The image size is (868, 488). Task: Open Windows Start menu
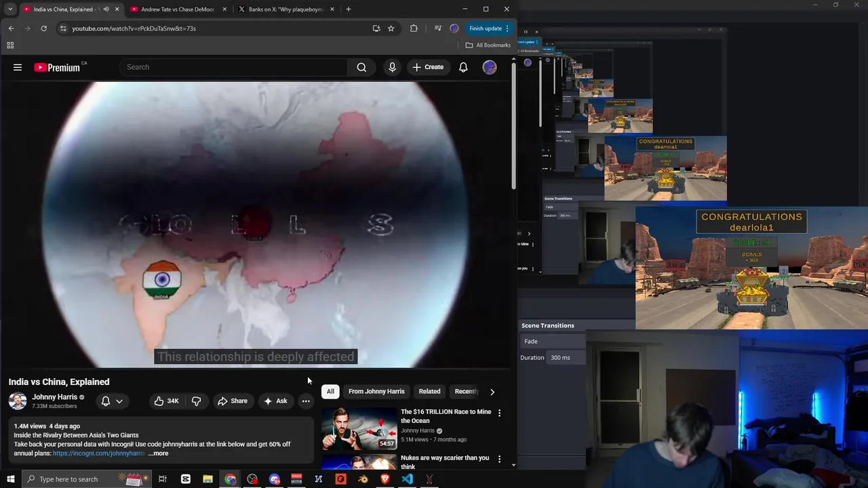[10, 479]
